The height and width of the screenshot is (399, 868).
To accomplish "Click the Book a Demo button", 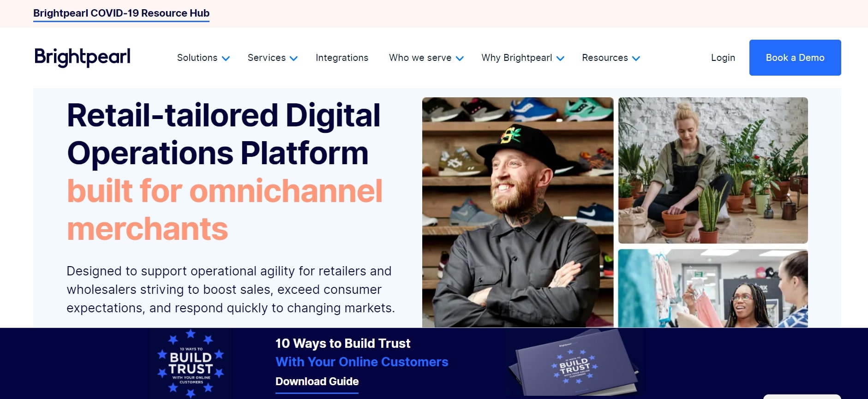I will pyautogui.click(x=795, y=58).
